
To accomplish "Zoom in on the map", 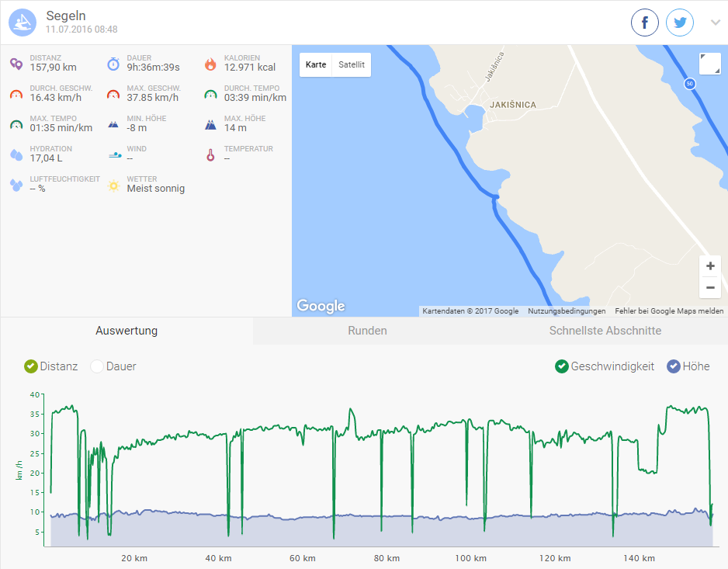I will click(710, 266).
